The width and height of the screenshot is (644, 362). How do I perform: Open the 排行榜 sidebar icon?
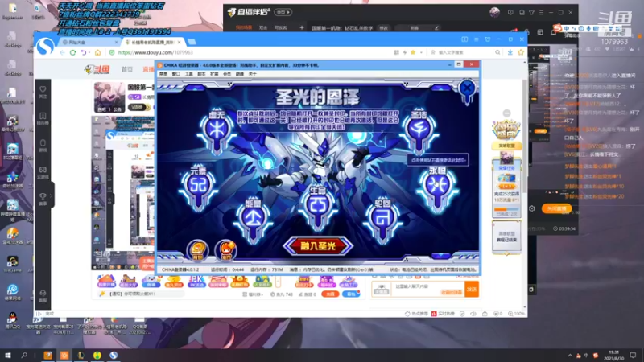pos(43,118)
